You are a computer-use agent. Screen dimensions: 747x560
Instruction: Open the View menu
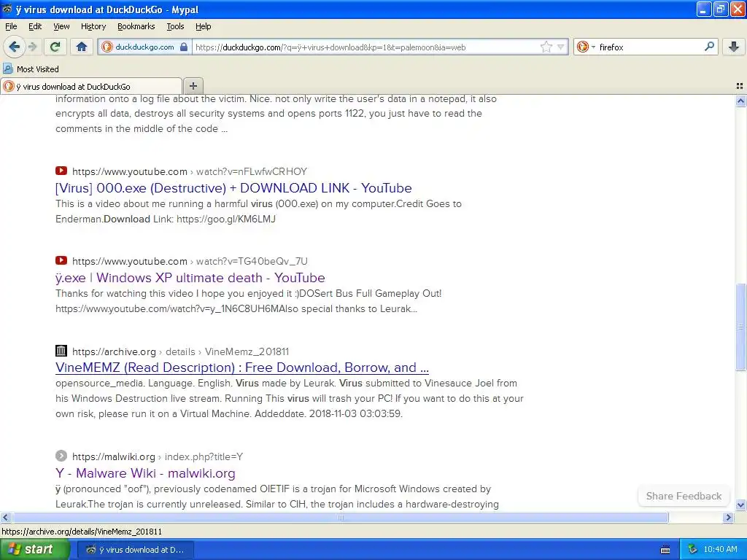61,26
